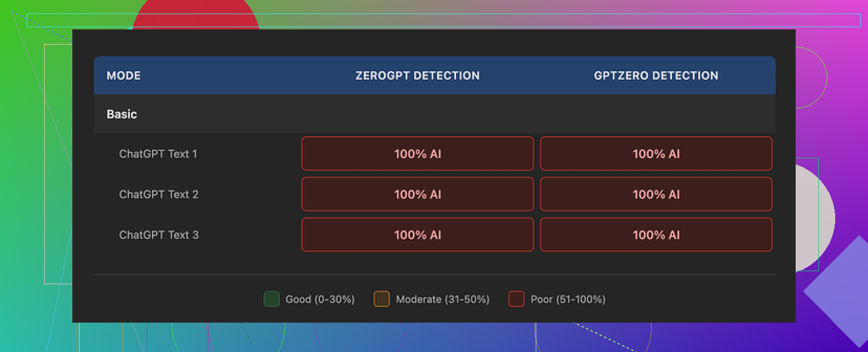Click the Moderate (31-50%) legend label

coord(442,299)
